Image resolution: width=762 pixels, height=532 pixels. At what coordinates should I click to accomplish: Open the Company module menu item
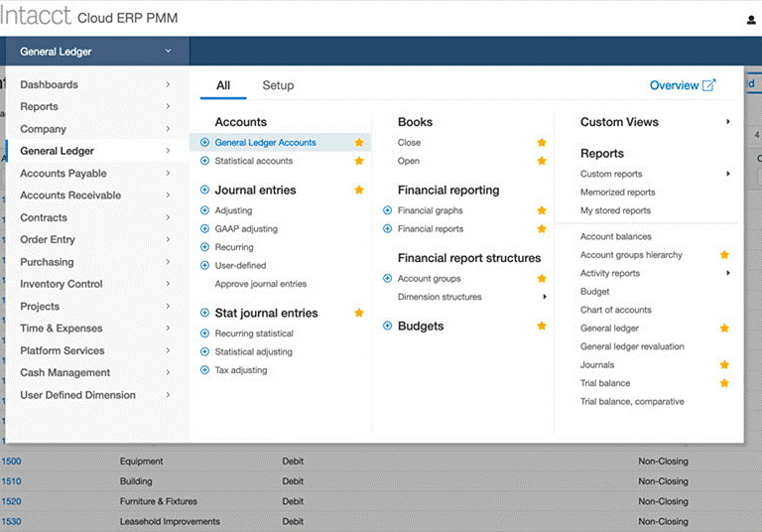click(96, 129)
